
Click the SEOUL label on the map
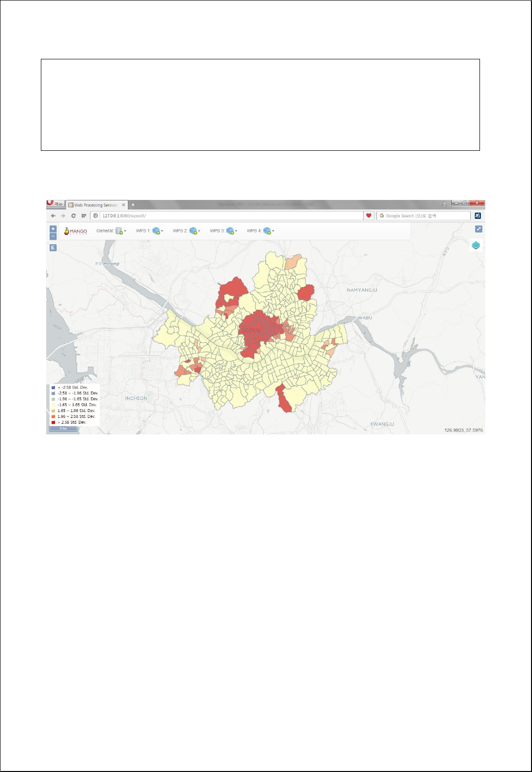251,331
